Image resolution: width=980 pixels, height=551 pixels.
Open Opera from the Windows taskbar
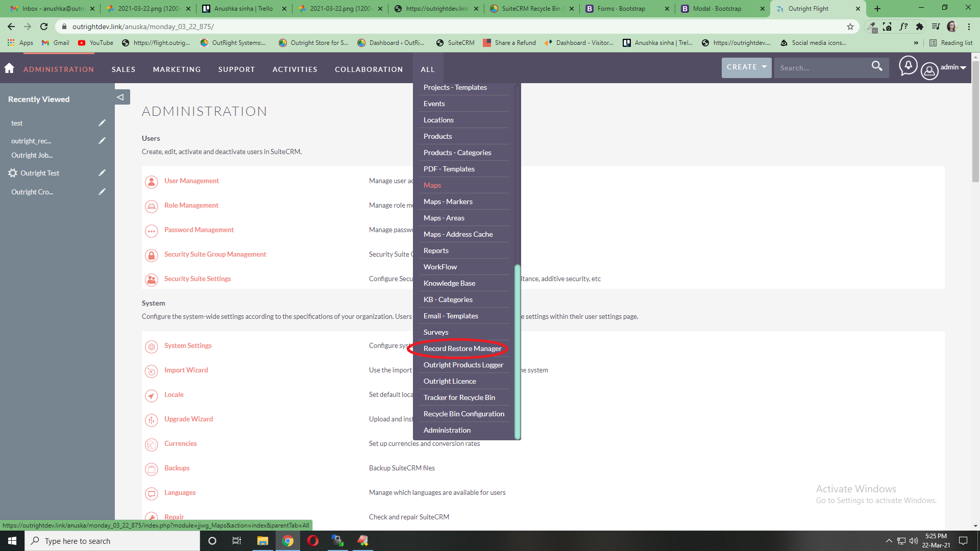(x=313, y=541)
